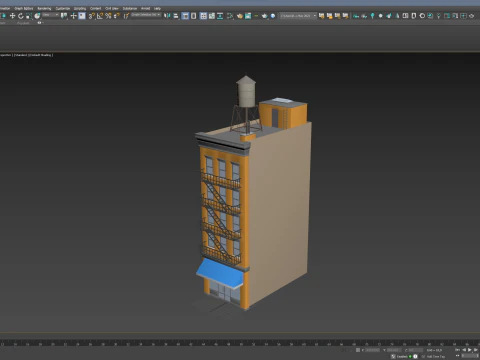Toggle absolute transform type-in mode icon

pos(358,350)
